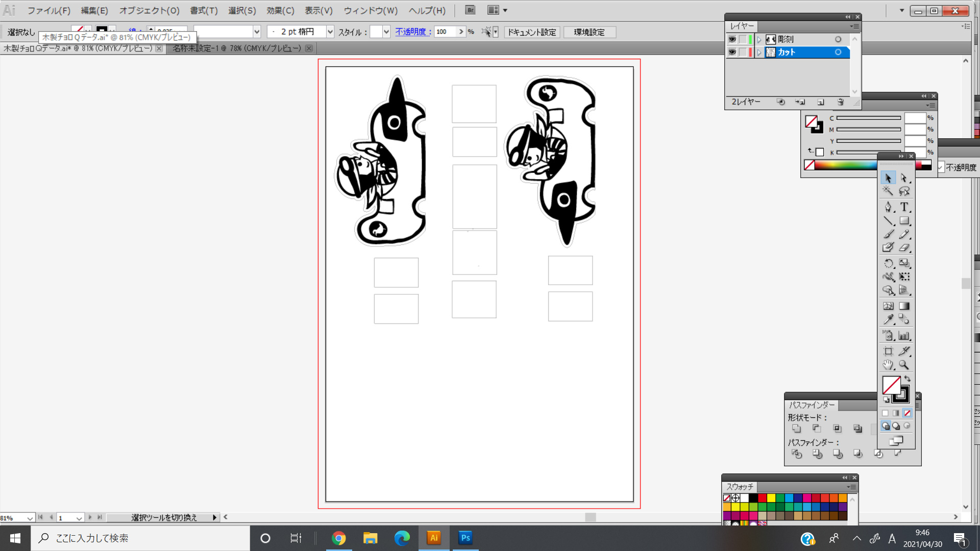Click the 不透明度 link in control bar
The height and width of the screenshot is (551, 980).
click(x=413, y=32)
